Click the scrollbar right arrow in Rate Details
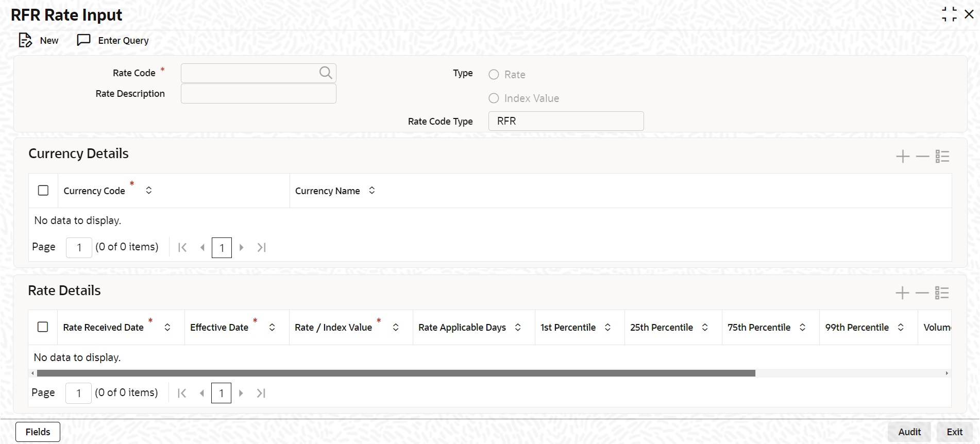The width and height of the screenshot is (980, 444). coord(947,373)
